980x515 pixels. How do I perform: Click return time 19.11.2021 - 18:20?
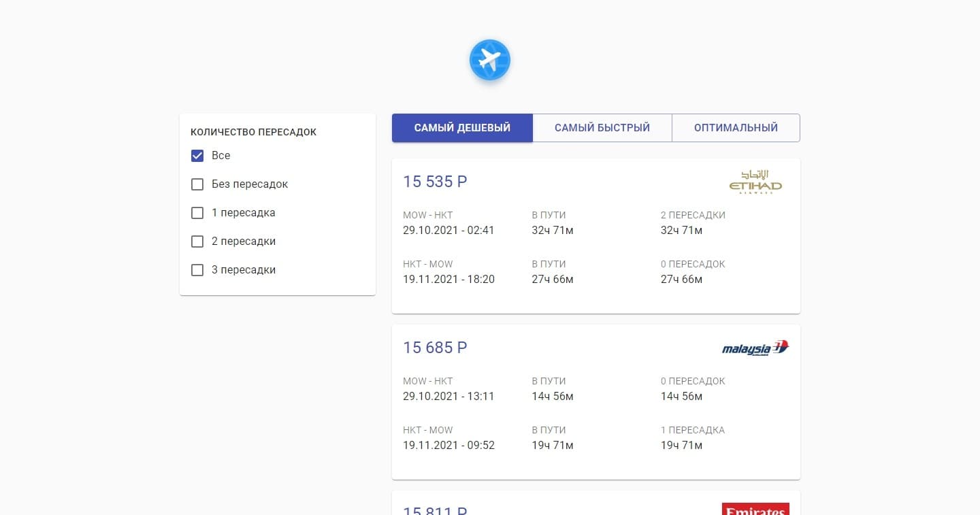click(x=448, y=280)
